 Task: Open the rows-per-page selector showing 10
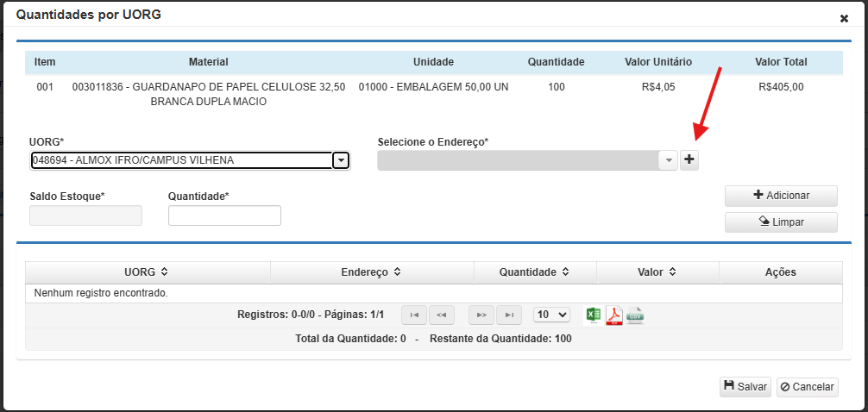click(551, 315)
